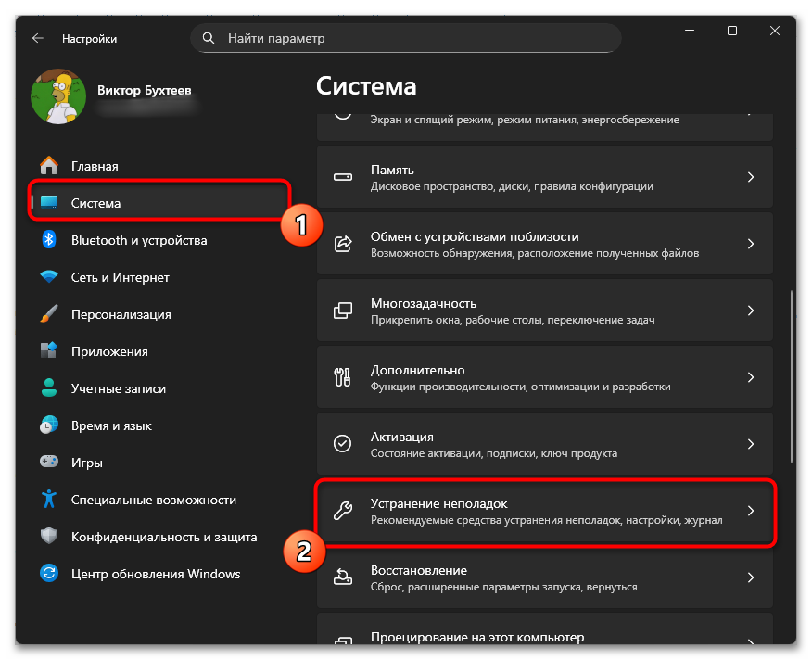Click the Память storage drive icon
Viewport: 812px width, 660px height.
coord(343,177)
